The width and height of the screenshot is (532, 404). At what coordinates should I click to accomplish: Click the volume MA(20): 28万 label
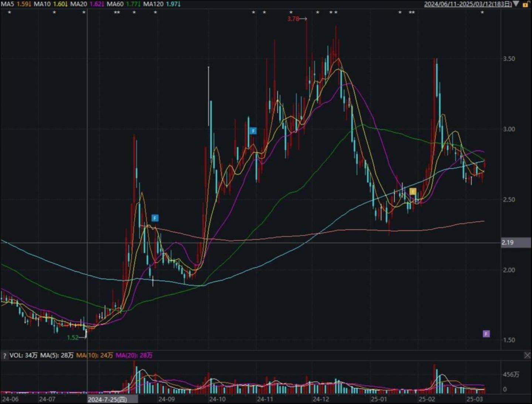(134, 355)
